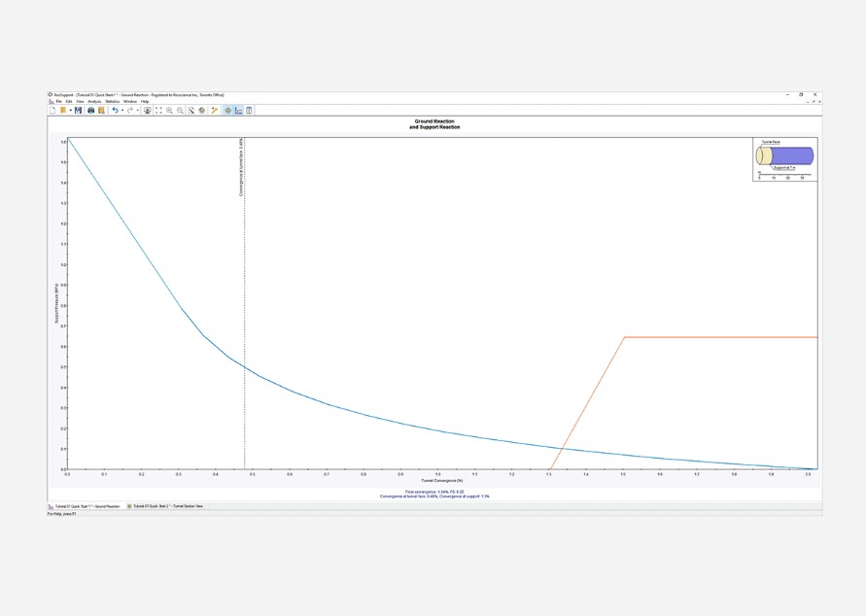Toggle the highlighted tunnel section view button
The height and width of the screenshot is (616, 866).
pos(228,111)
